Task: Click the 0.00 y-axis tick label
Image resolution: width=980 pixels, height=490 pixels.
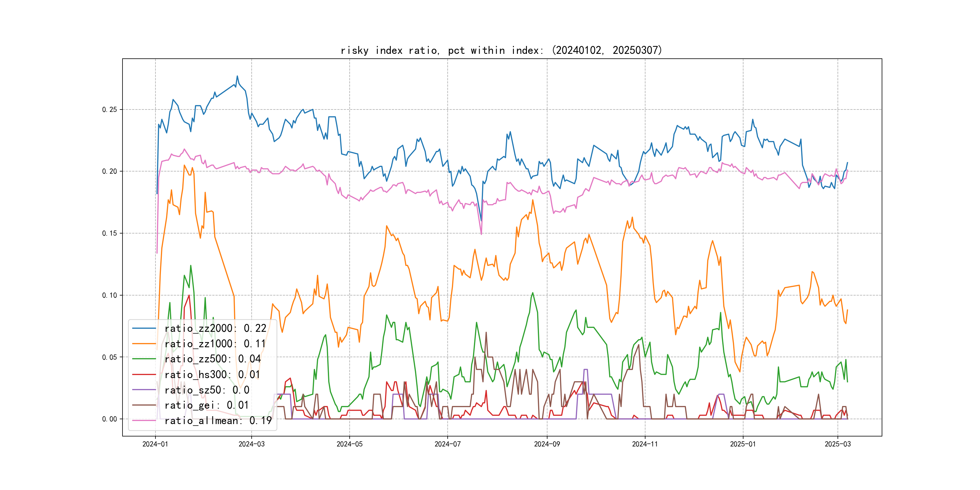Action: (x=109, y=419)
